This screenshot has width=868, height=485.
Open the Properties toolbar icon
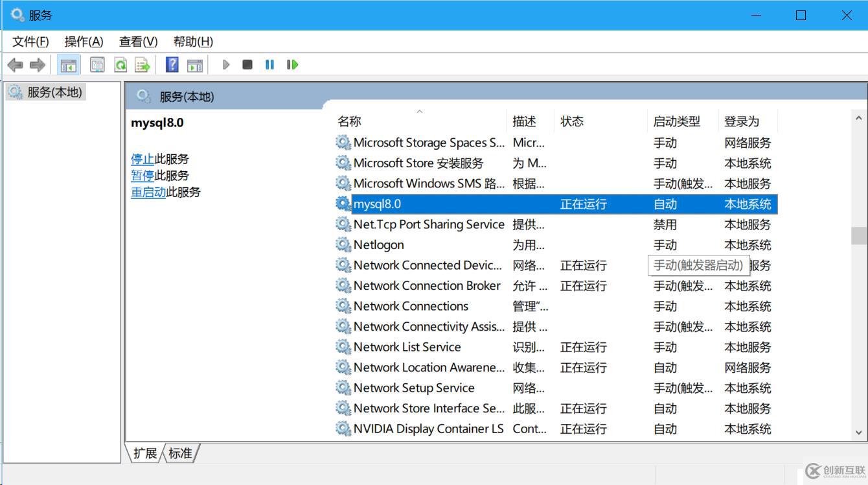click(97, 65)
